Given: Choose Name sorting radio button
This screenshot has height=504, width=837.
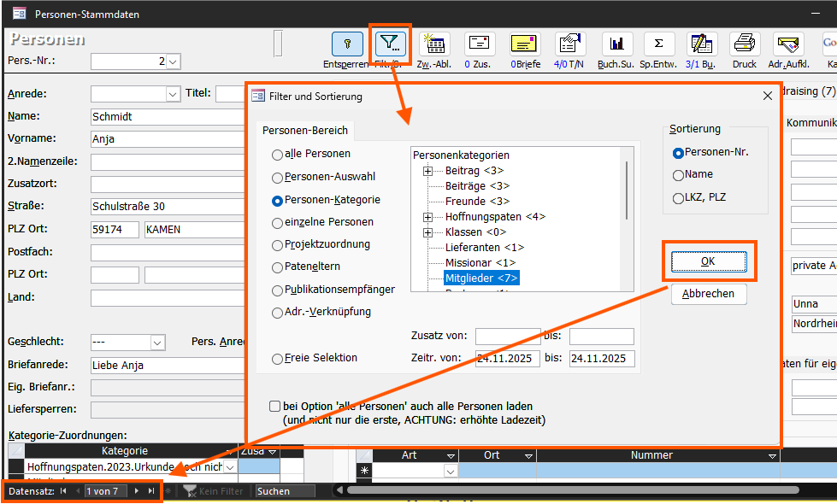Looking at the screenshot, I should 679,175.
